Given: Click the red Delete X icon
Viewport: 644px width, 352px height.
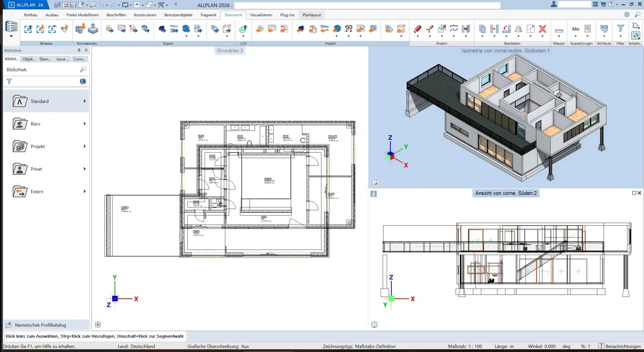Looking at the screenshot, I should 543,28.
